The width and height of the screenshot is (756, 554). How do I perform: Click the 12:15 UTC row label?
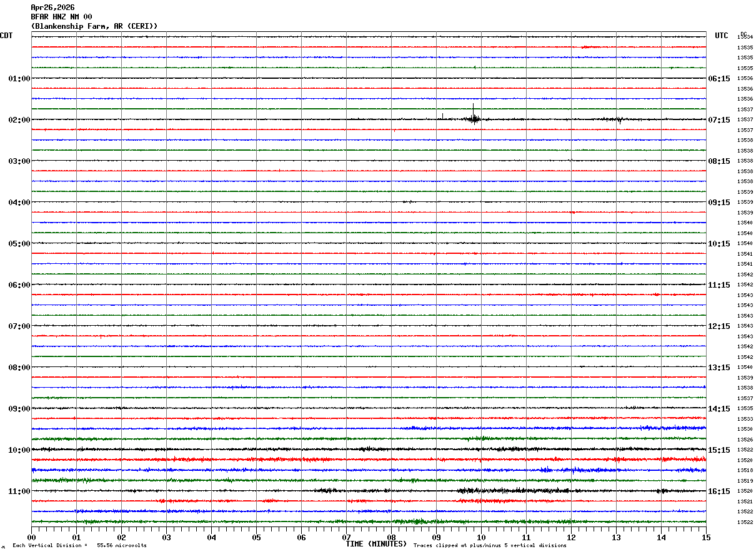click(x=719, y=326)
